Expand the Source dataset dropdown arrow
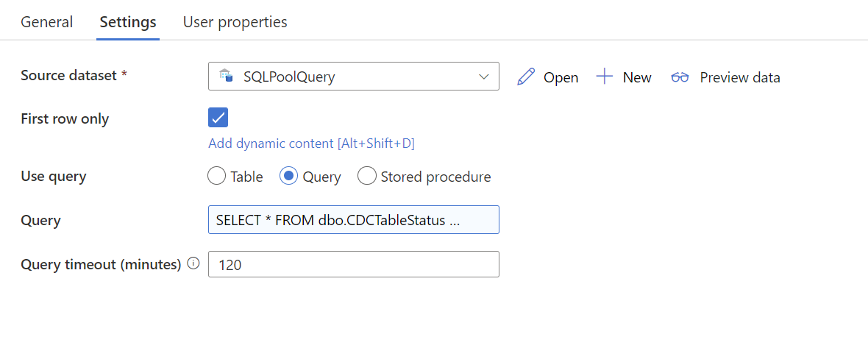 (483, 77)
